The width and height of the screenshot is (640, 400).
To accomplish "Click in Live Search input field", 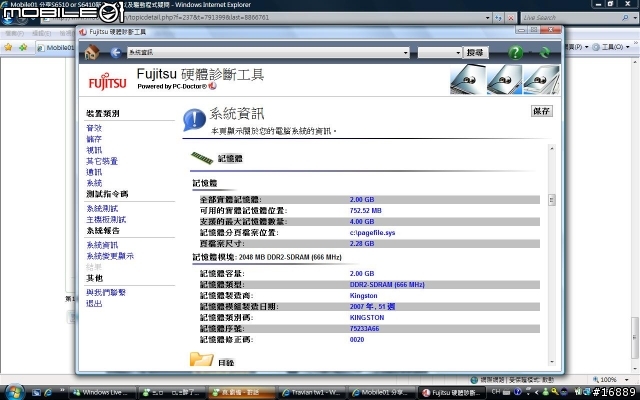I will [x=571, y=18].
